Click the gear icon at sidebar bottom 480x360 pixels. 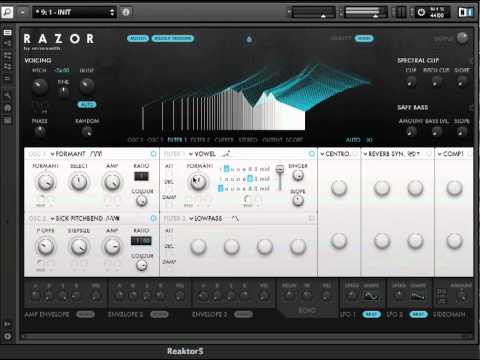7,336
